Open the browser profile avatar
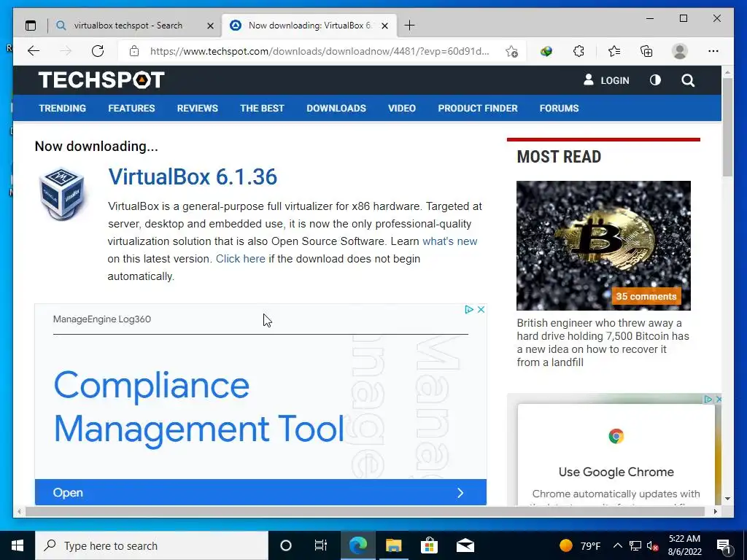The width and height of the screenshot is (747, 560). (680, 51)
